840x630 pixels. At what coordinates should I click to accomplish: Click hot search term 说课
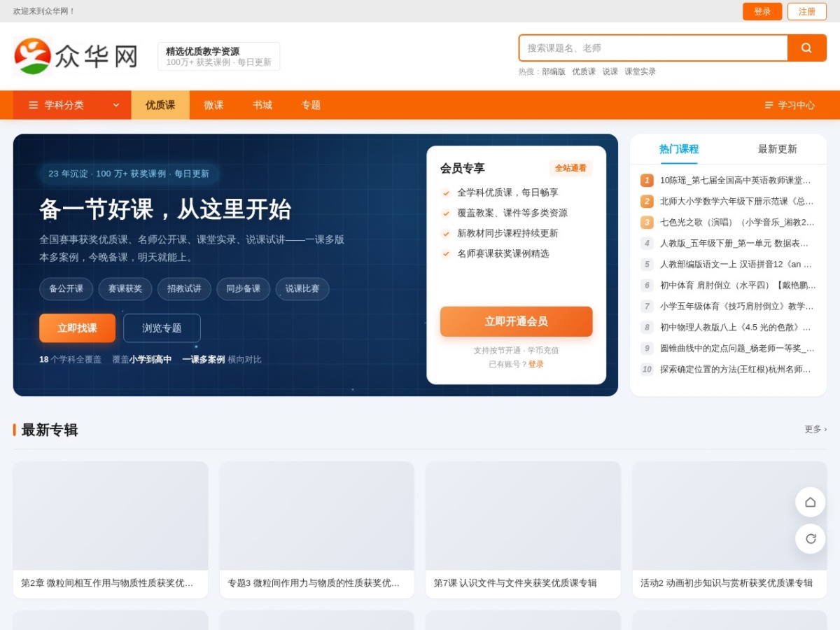pyautogui.click(x=610, y=71)
